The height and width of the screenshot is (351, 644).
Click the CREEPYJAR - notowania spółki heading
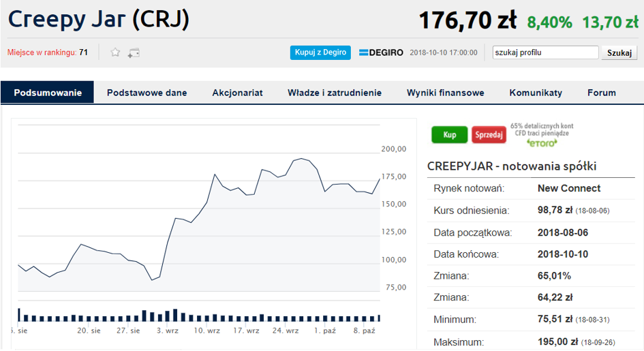tap(512, 166)
